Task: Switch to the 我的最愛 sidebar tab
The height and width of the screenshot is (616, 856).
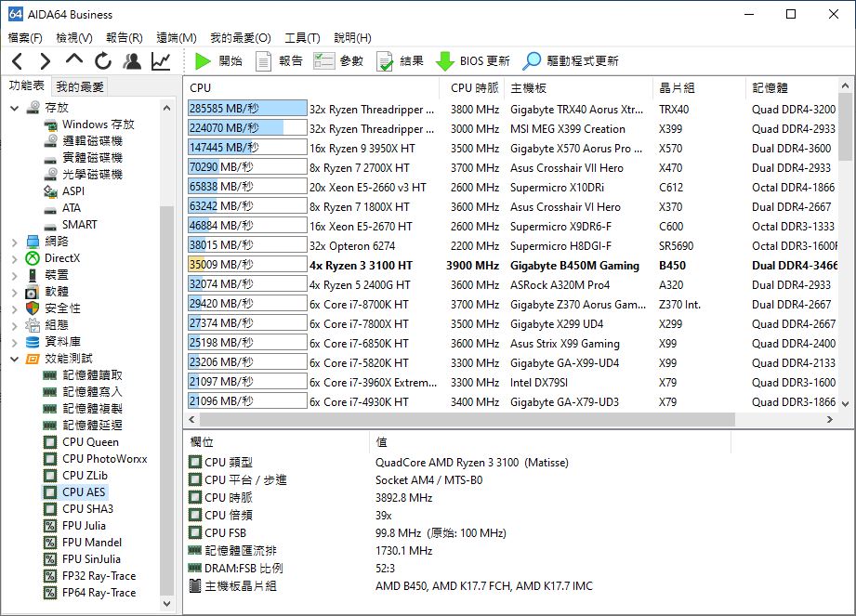Action: click(80, 86)
